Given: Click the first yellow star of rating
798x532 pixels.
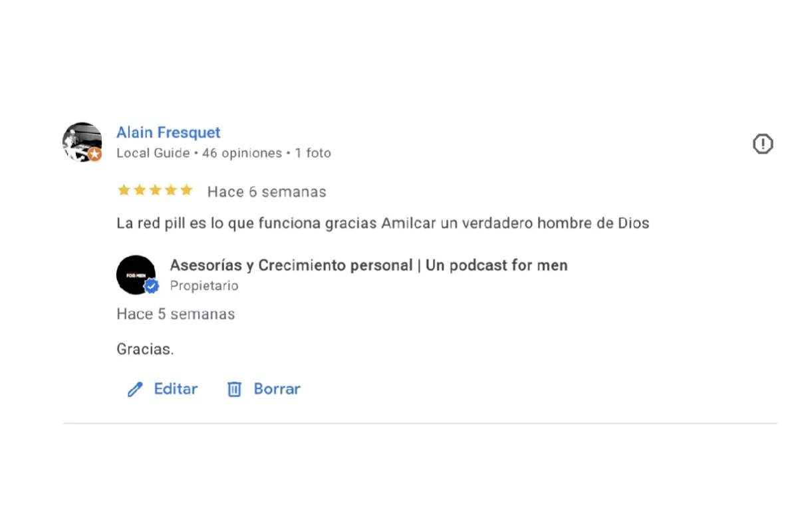Looking at the screenshot, I should [124, 191].
